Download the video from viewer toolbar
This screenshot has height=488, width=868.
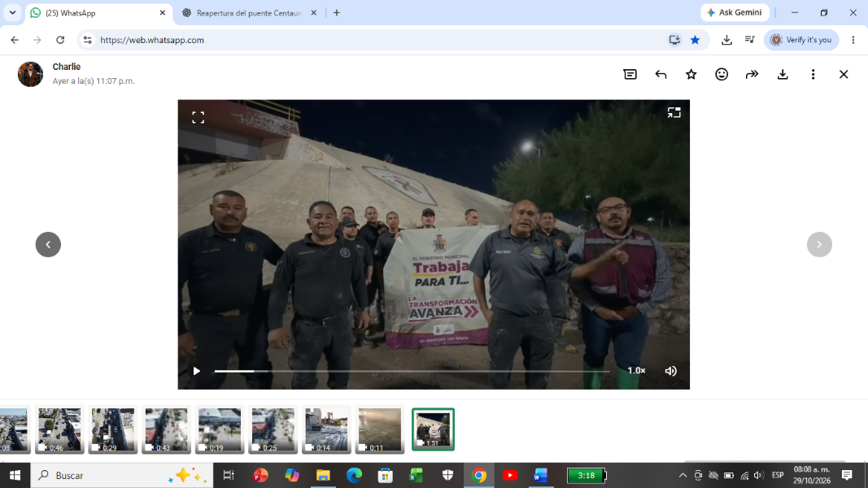tap(783, 74)
